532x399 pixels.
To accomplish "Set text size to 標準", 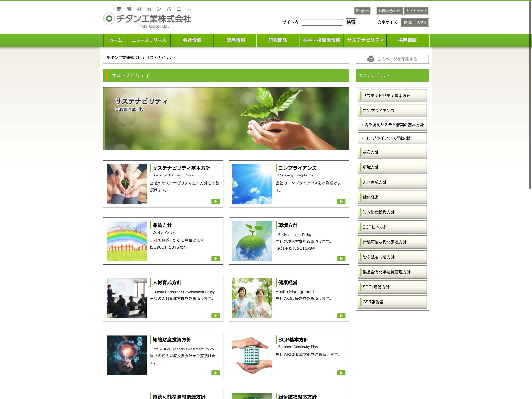I will pos(408,23).
